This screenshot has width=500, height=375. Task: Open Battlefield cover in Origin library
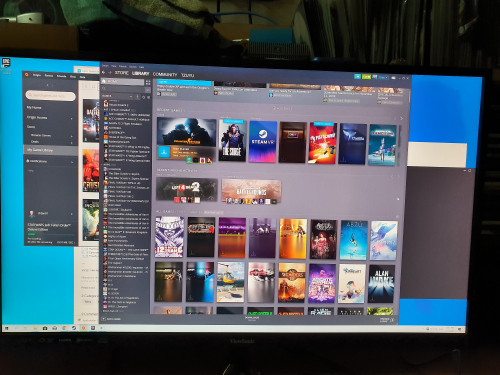(x=91, y=121)
